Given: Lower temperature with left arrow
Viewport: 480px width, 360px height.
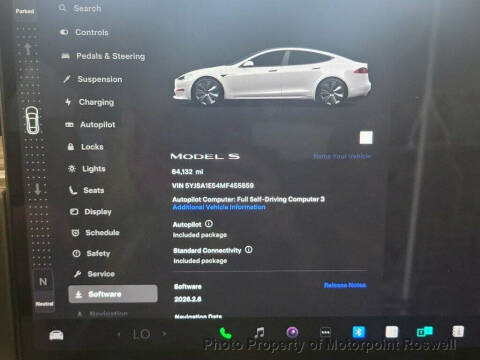Looking at the screenshot, I should (x=119, y=334).
